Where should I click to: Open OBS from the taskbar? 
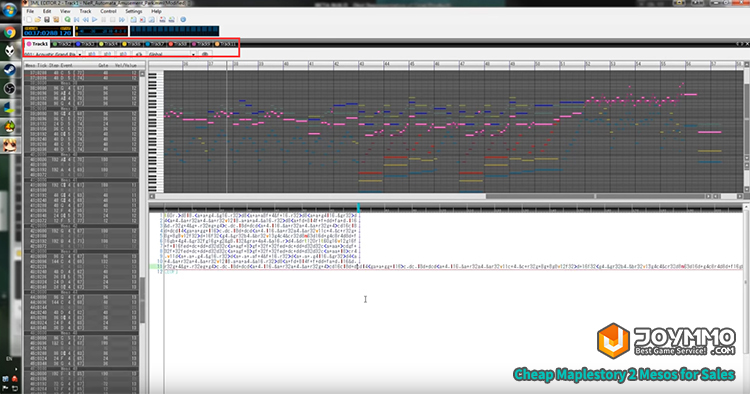coord(10,88)
